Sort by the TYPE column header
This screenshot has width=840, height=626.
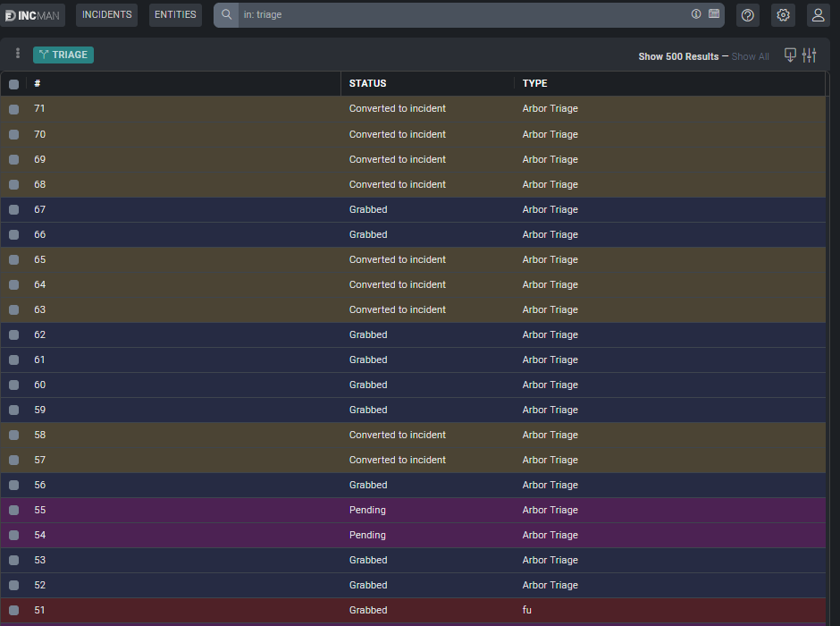[x=534, y=83]
